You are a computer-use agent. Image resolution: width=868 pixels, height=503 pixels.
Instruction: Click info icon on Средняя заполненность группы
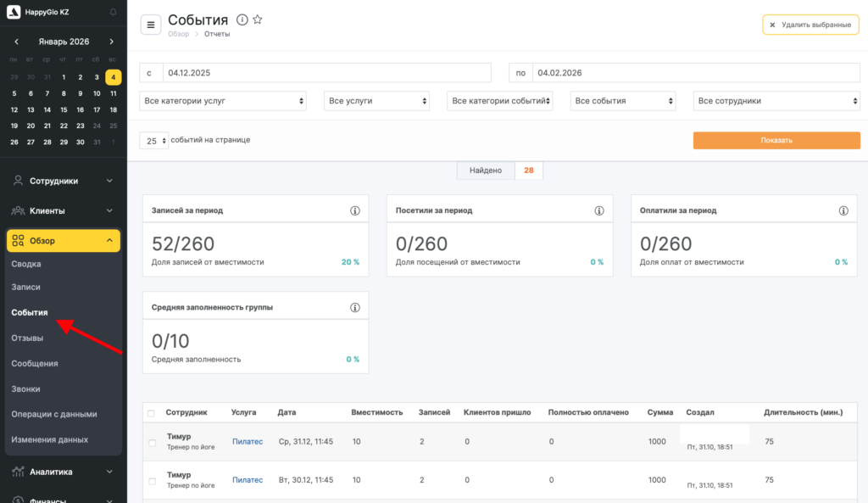pyautogui.click(x=355, y=307)
